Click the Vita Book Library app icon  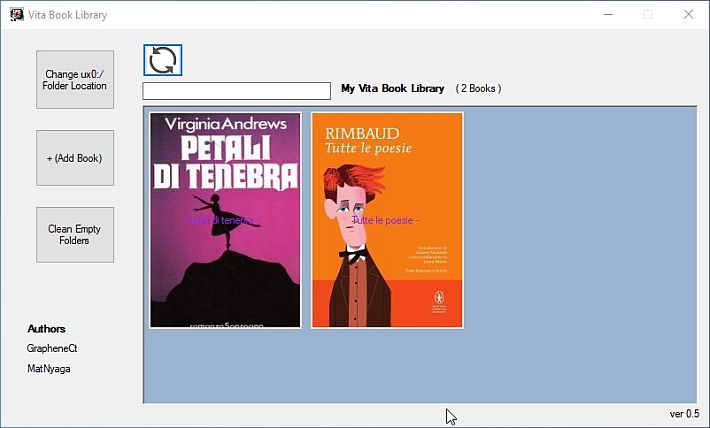[x=17, y=14]
